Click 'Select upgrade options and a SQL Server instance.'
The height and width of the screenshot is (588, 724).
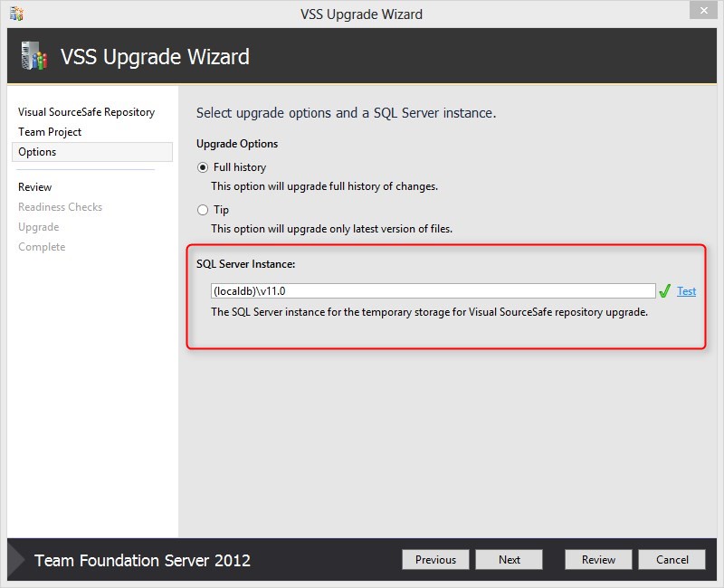346,113
